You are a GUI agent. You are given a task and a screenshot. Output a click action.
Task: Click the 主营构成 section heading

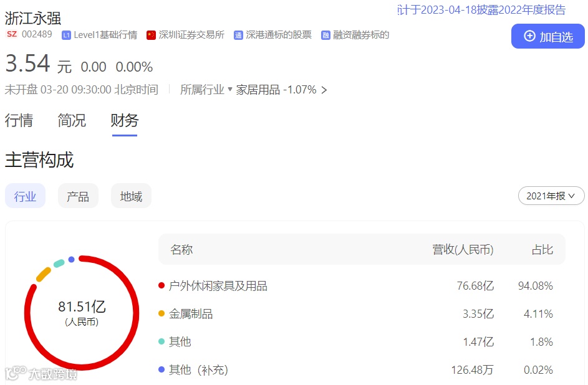pyautogui.click(x=39, y=160)
